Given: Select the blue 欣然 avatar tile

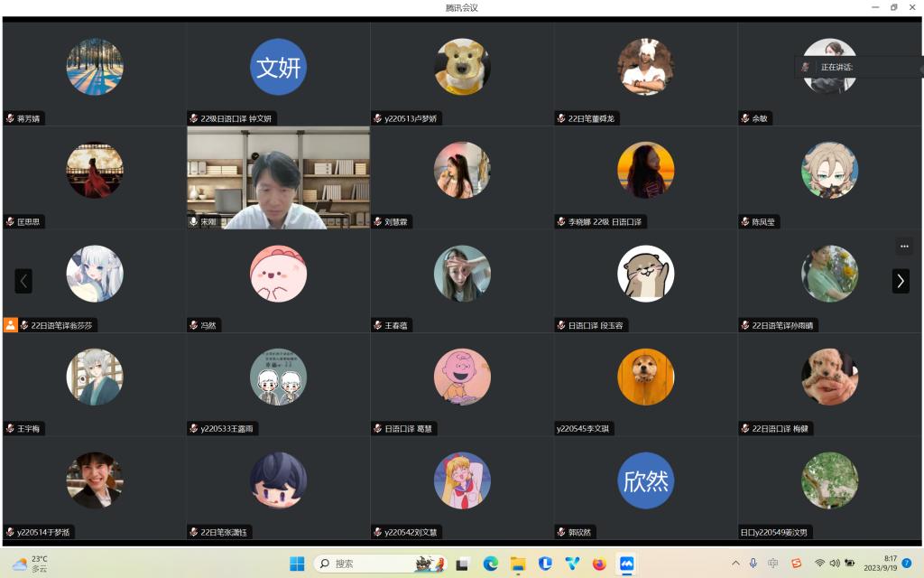Looking at the screenshot, I should tap(645, 480).
